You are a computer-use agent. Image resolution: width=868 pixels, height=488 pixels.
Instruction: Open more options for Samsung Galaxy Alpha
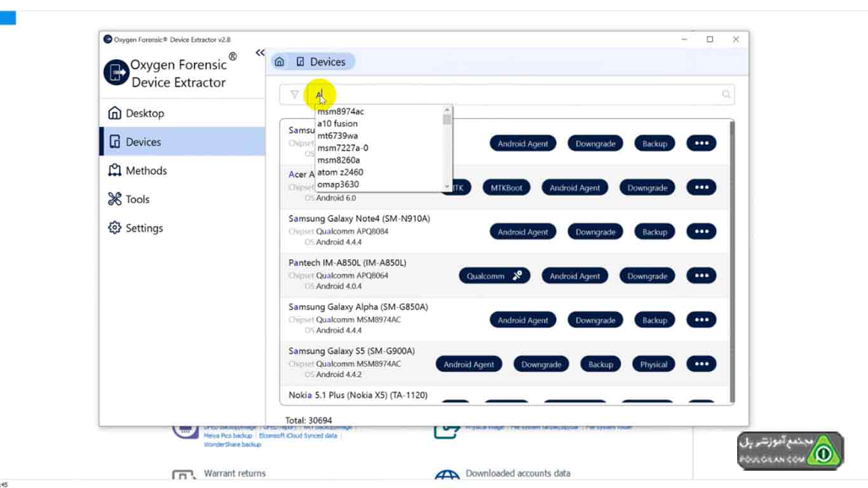click(702, 320)
